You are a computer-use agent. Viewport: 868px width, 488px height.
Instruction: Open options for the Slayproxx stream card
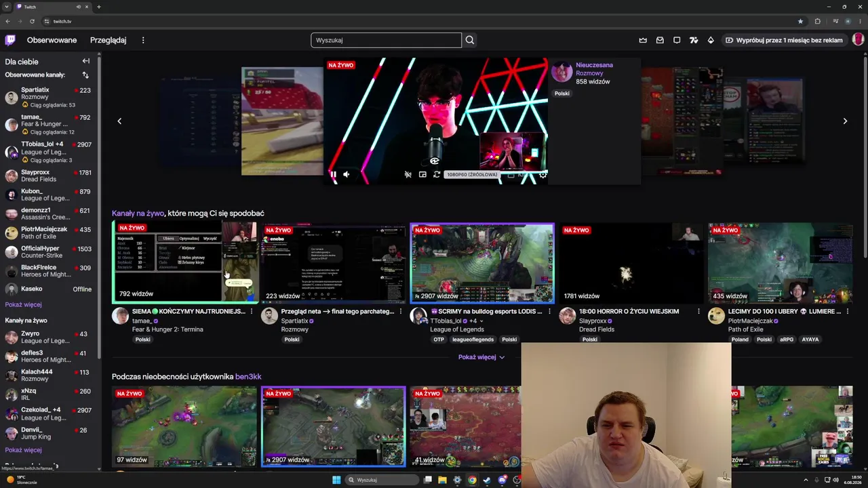pos(698,312)
